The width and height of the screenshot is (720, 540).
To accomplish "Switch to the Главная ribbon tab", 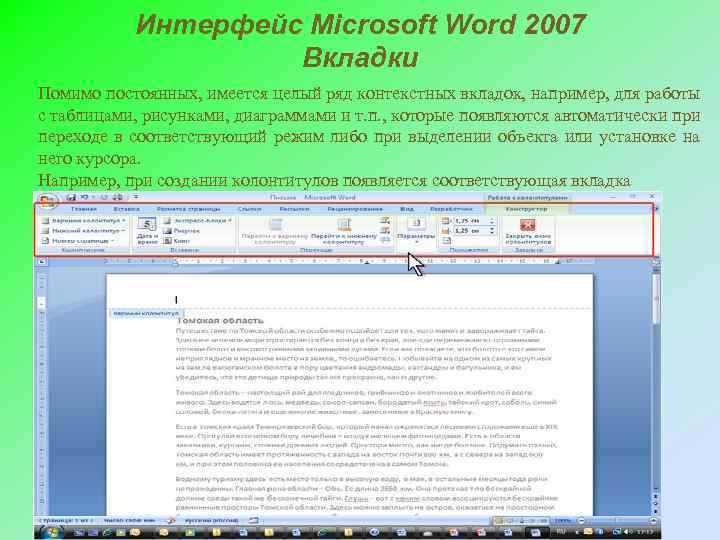I will [83, 209].
